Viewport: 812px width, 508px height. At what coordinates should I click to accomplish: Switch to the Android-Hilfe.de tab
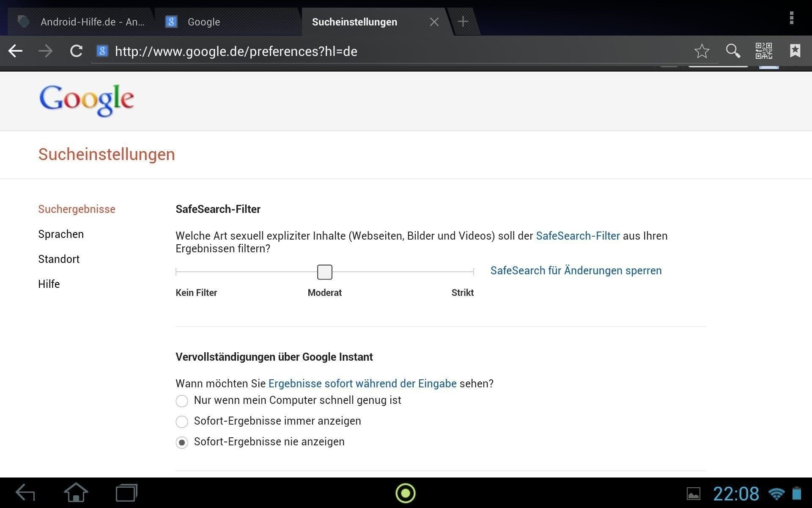(x=80, y=22)
